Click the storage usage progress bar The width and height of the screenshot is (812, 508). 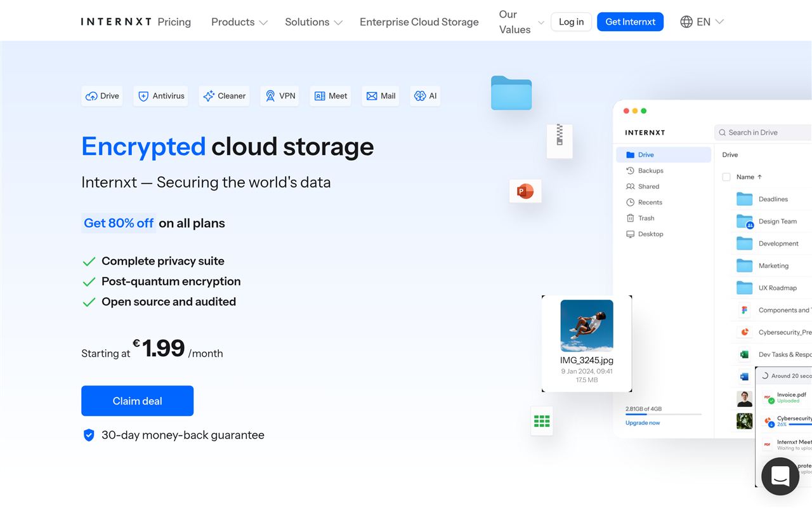coord(664,415)
